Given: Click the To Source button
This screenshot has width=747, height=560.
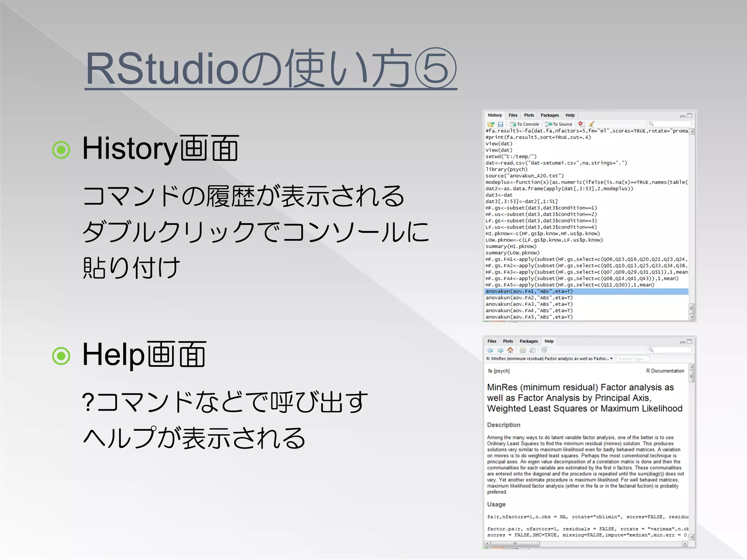Looking at the screenshot, I should click(559, 124).
